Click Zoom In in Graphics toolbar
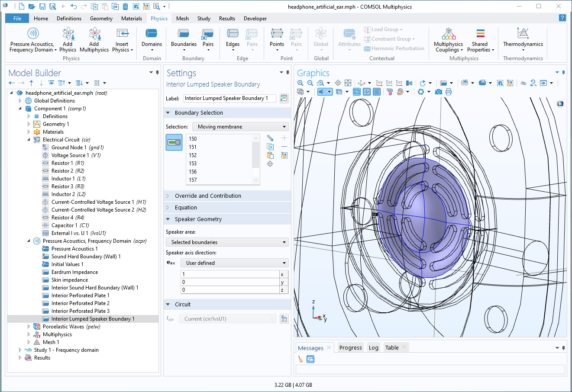Image resolution: width=572 pixels, height=392 pixels. click(x=301, y=83)
